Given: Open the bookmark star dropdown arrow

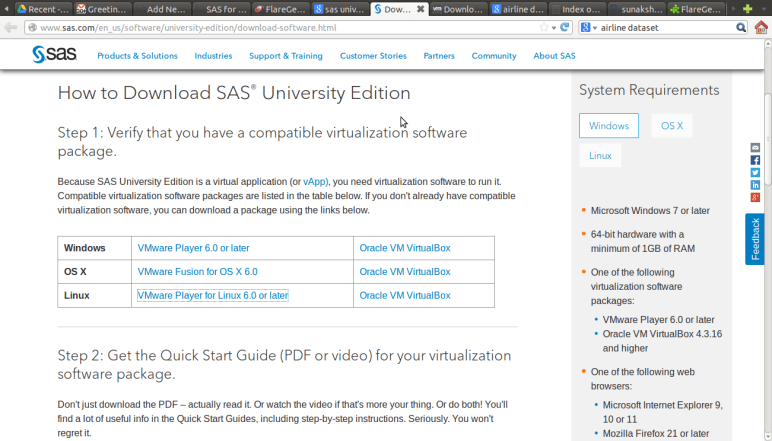Looking at the screenshot, I should 554,28.
